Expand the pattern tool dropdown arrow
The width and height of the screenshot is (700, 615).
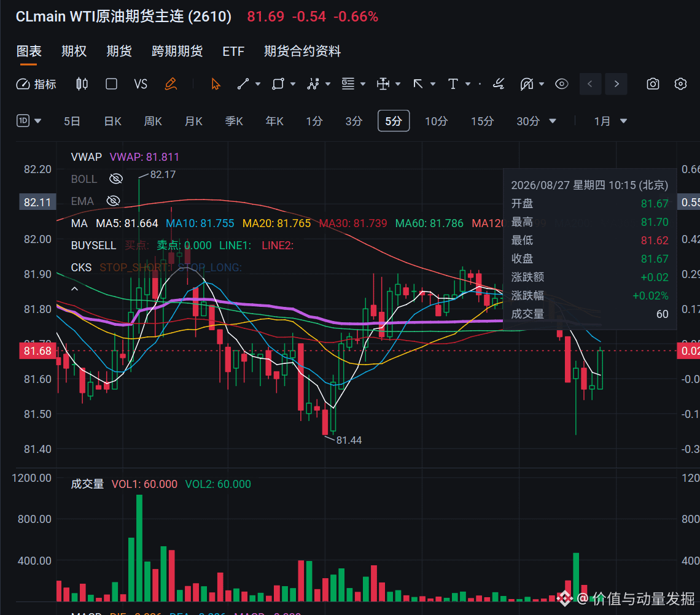click(x=328, y=84)
